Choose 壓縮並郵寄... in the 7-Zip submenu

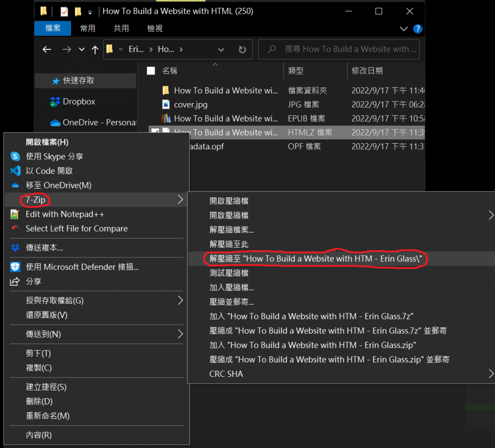pyautogui.click(x=342, y=302)
